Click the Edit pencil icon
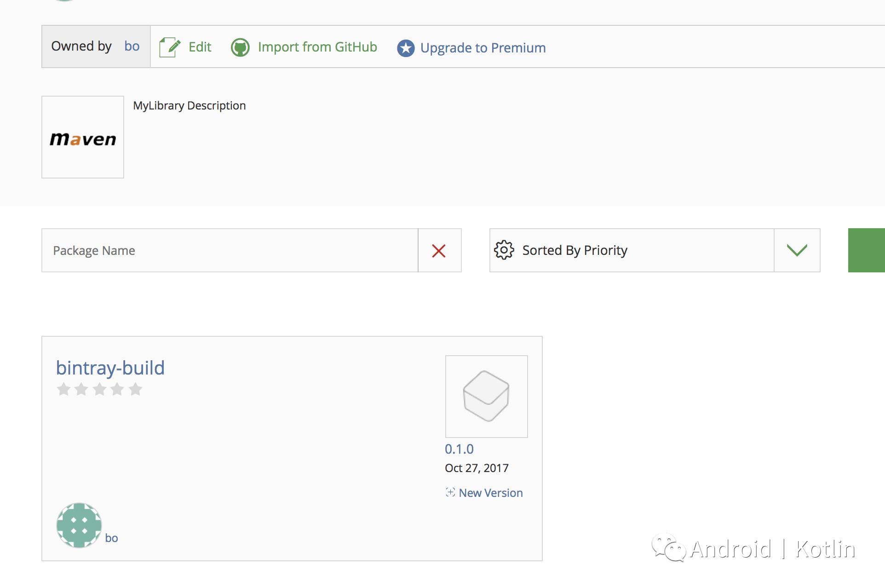This screenshot has width=885, height=588. coord(169,47)
